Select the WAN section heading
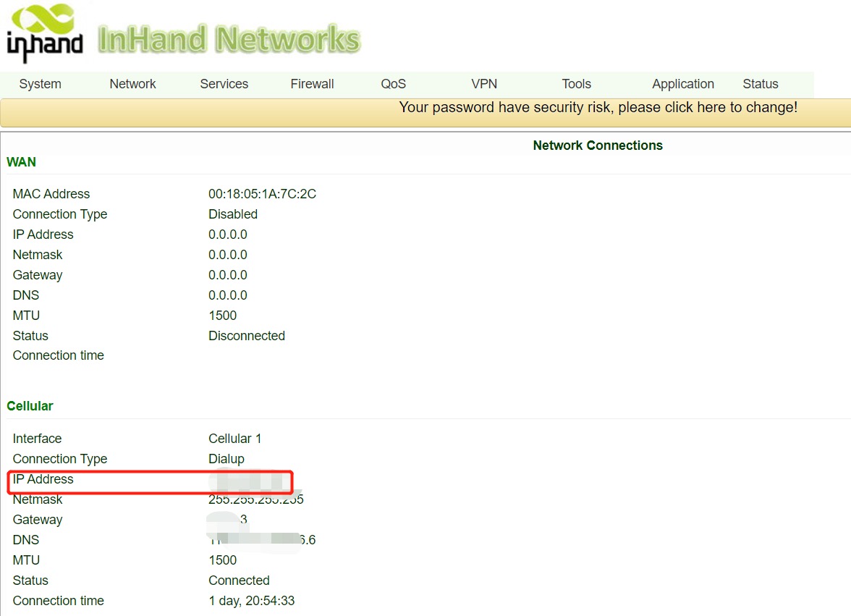The width and height of the screenshot is (851, 616). pos(21,162)
